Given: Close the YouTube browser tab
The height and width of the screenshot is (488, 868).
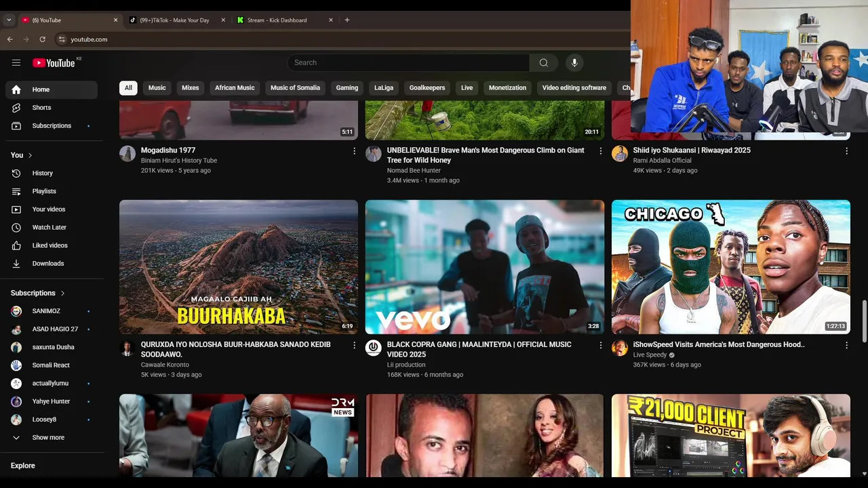Looking at the screenshot, I should pos(115,20).
